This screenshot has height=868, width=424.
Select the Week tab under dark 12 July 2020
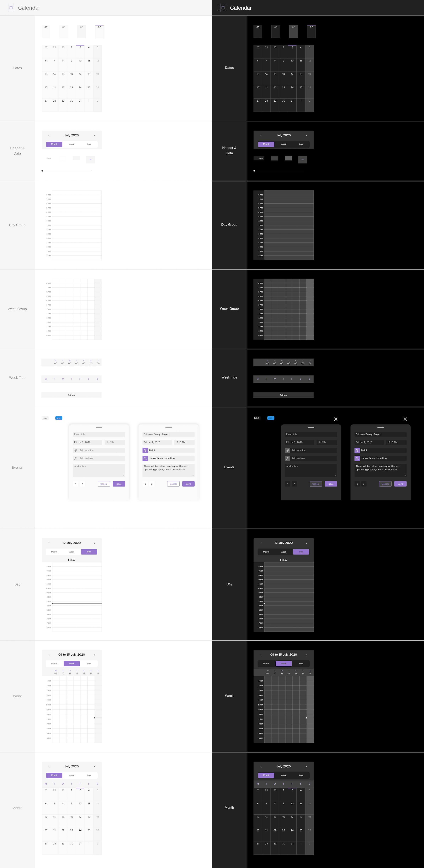click(x=284, y=552)
